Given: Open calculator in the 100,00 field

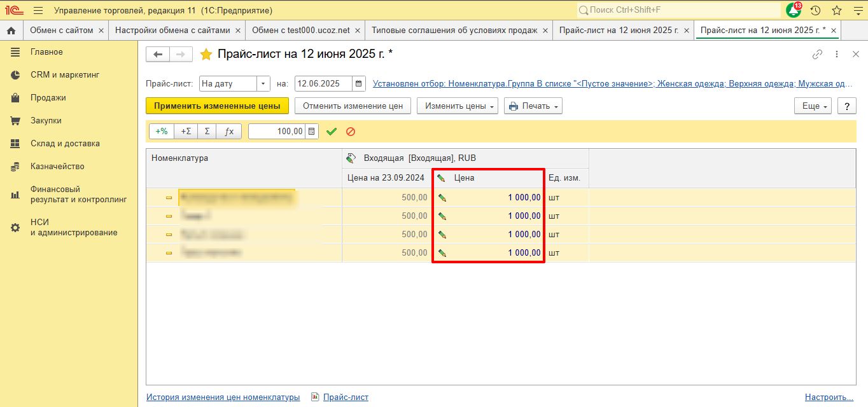Looking at the screenshot, I should (x=312, y=132).
